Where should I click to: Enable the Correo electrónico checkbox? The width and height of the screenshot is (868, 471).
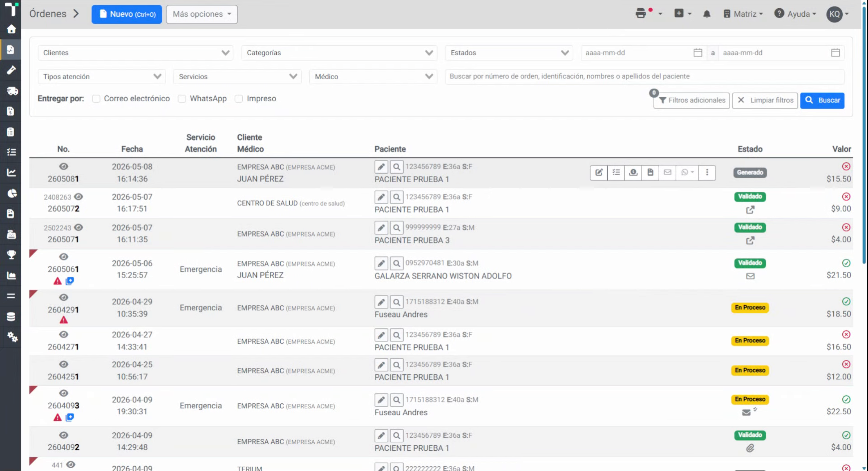tap(96, 99)
